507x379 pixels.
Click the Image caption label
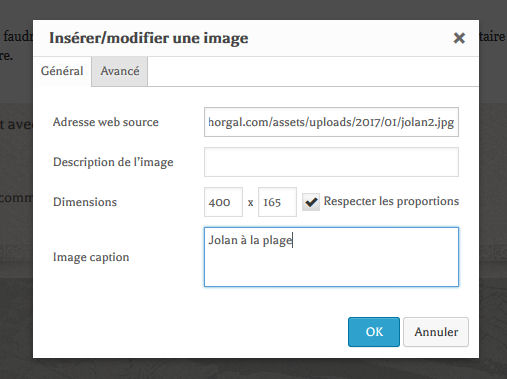click(91, 257)
